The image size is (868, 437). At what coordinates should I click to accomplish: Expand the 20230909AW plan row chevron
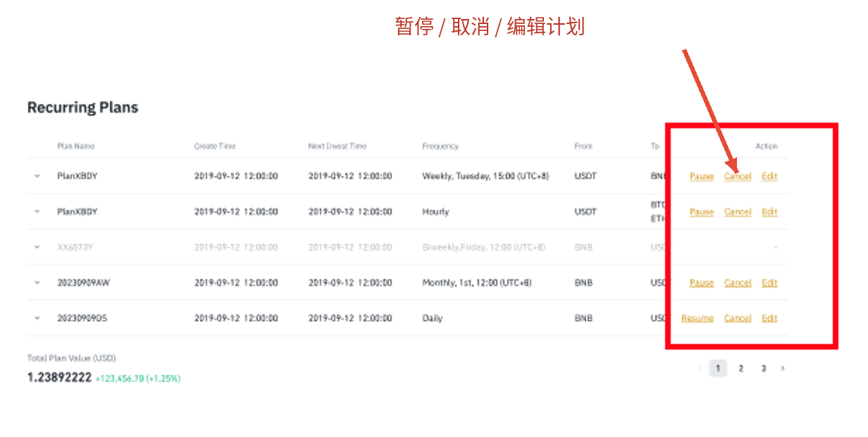(x=37, y=283)
